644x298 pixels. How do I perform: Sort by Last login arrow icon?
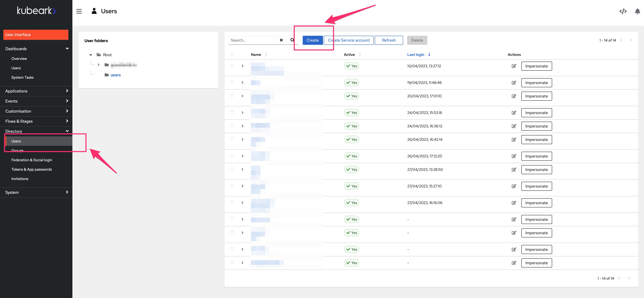click(429, 55)
